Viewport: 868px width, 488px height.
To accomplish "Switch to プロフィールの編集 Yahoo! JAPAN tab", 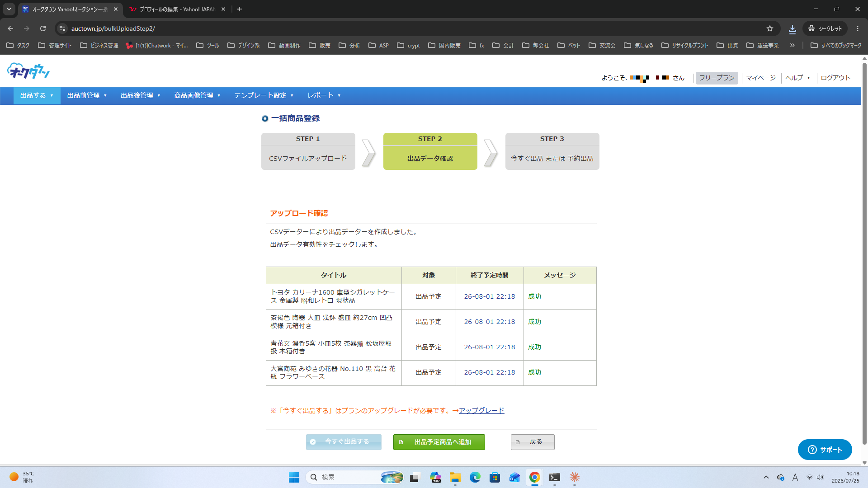I will tap(176, 9).
